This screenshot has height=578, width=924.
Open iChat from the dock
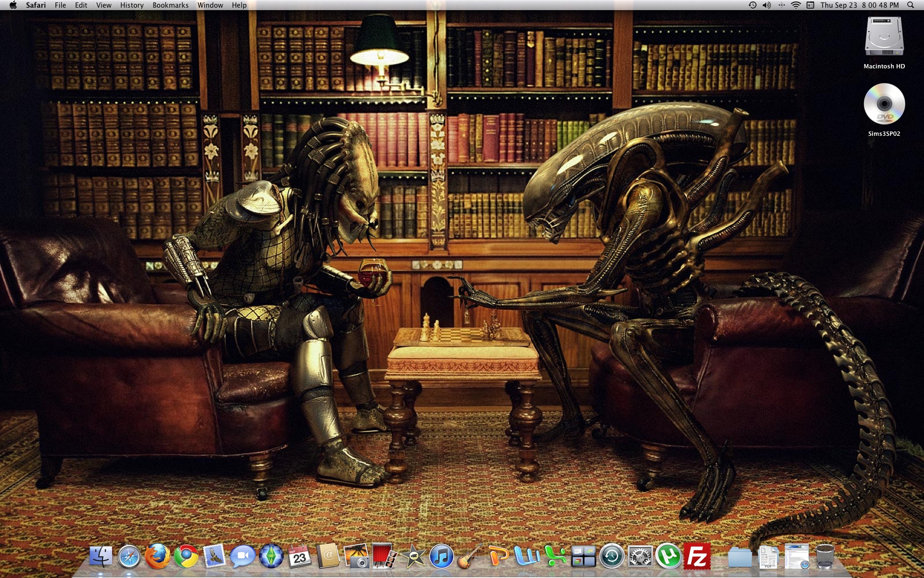coord(243,556)
